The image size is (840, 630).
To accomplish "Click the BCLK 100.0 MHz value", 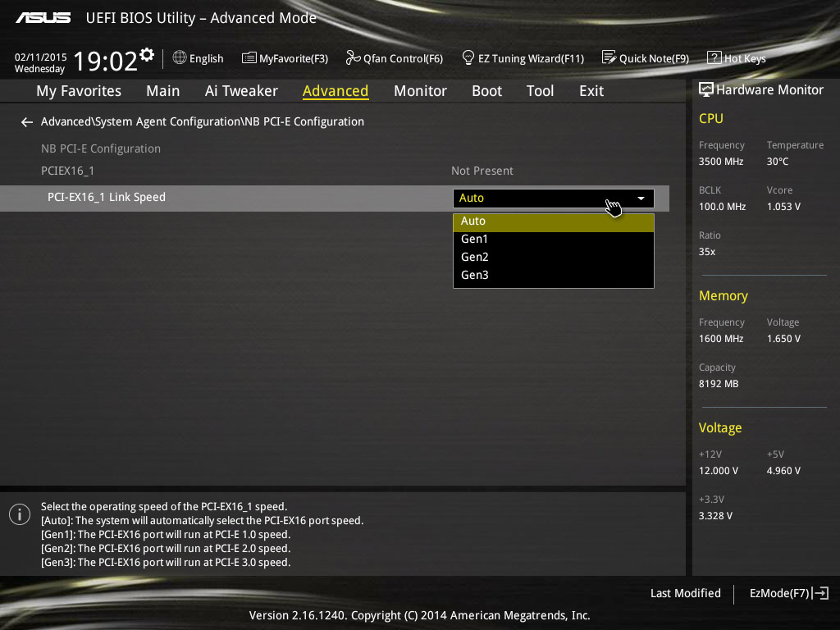I will coord(722,206).
